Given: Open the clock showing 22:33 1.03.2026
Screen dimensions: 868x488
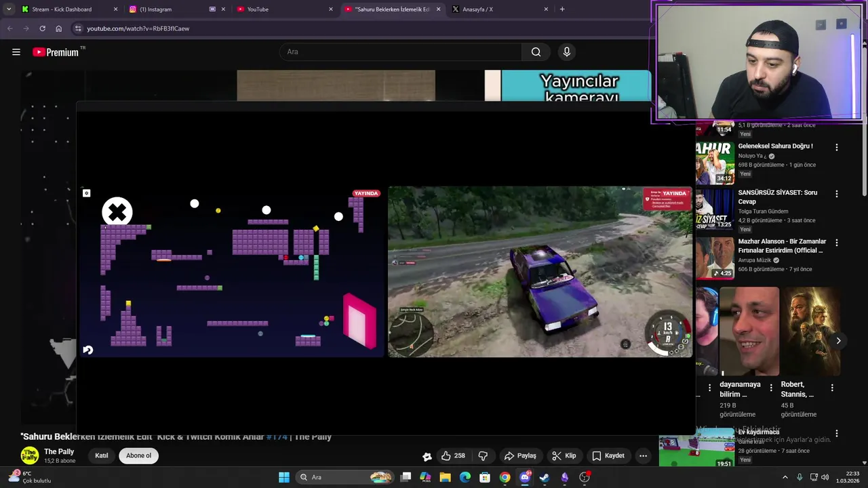Looking at the screenshot, I should pos(848,477).
